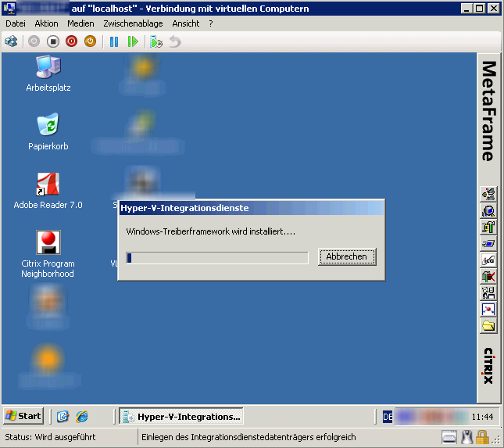Click the Hyper-V-Integrationsdienste dialog title bar
This screenshot has height=448, width=504.
252,208
